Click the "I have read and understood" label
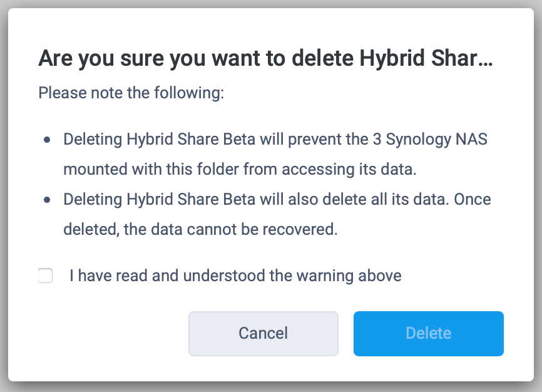542x392 pixels. [x=235, y=276]
